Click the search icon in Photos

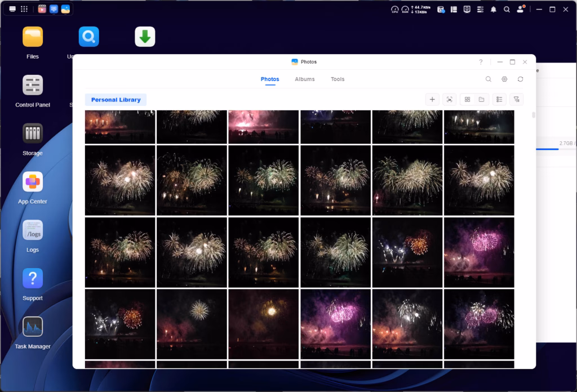click(489, 79)
